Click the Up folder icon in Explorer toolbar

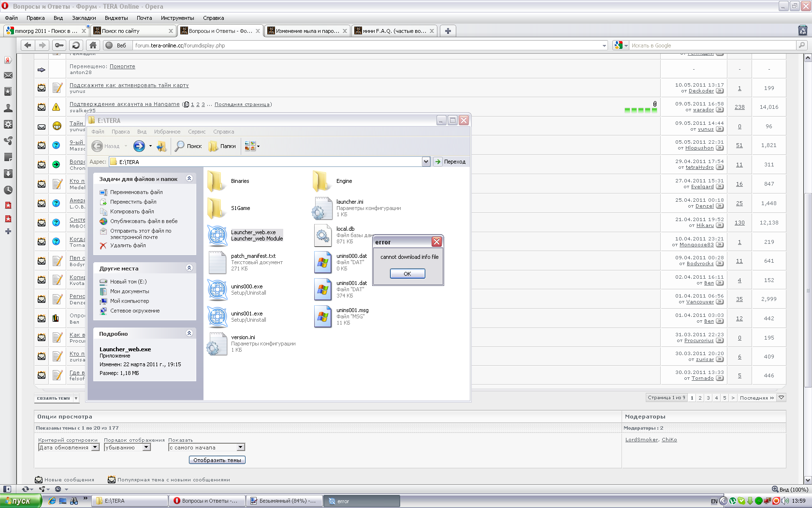tap(161, 146)
